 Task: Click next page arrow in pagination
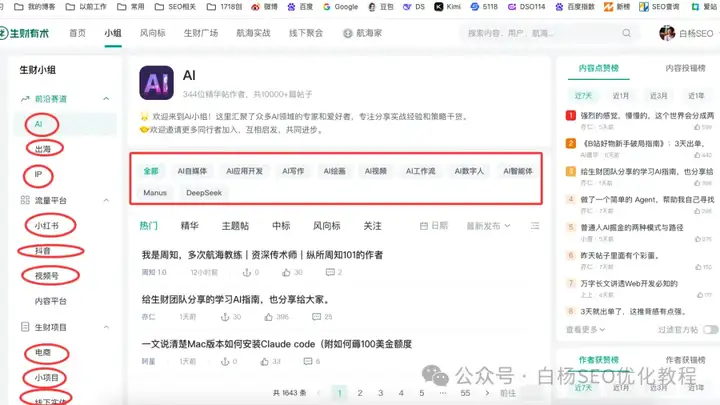click(x=487, y=393)
